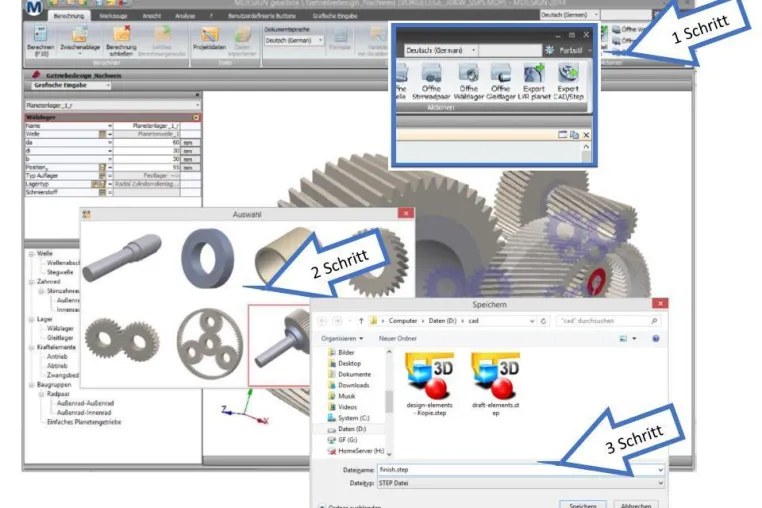This screenshot has height=508, width=762.
Task: Click the window icon in the inset message bar
Action: 562,134
